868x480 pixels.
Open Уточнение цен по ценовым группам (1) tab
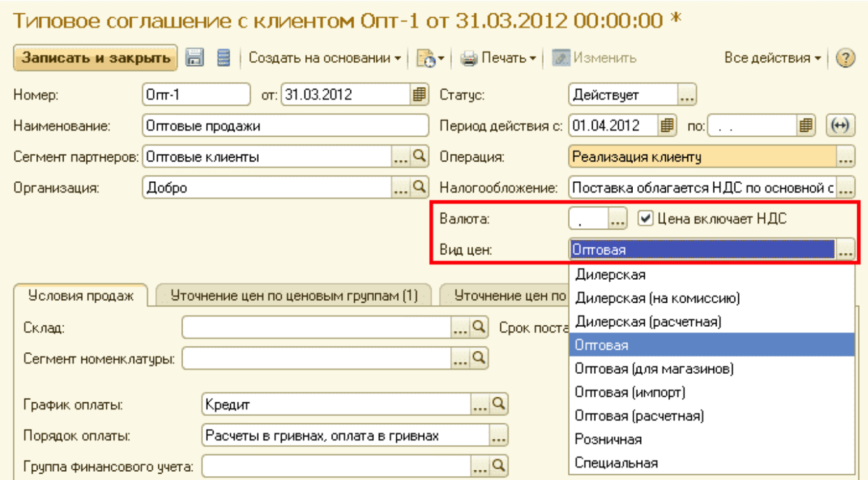(294, 296)
